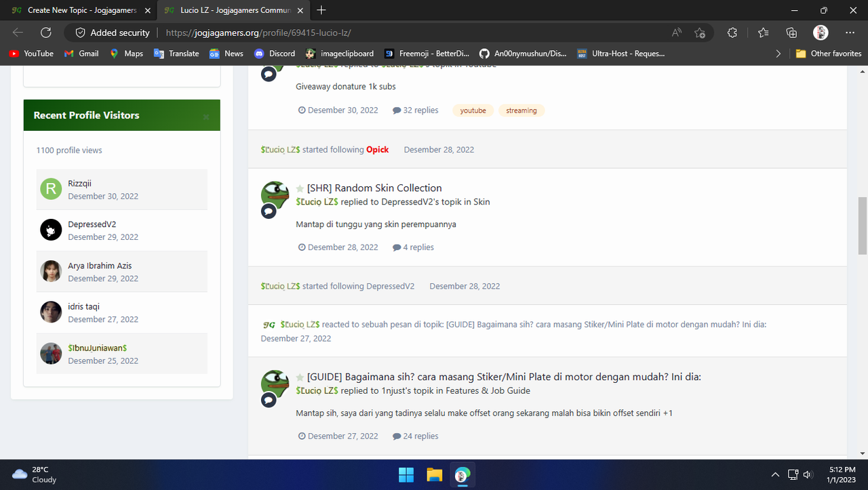868x490 pixels.
Task: Open a new browser tab
Action: pos(321,10)
